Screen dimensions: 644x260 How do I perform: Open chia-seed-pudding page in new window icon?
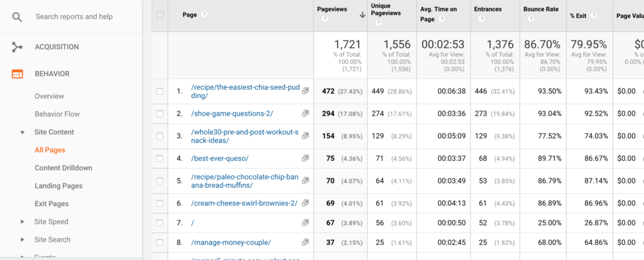[x=305, y=91]
